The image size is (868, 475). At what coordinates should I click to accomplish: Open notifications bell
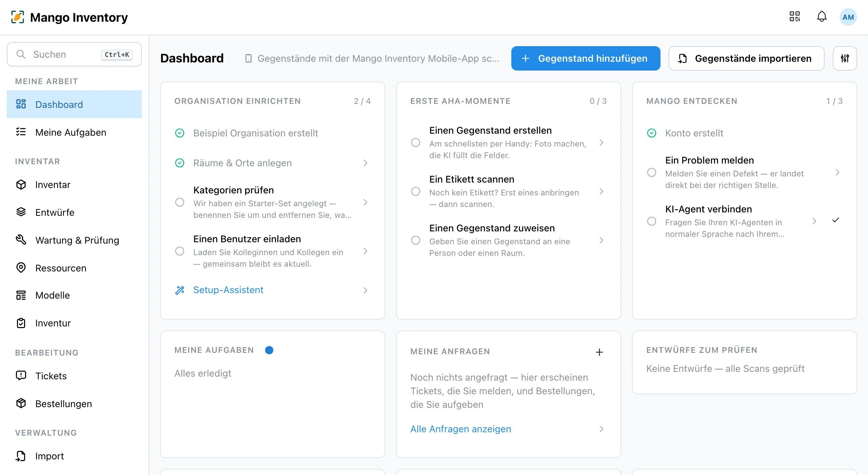[x=822, y=17]
